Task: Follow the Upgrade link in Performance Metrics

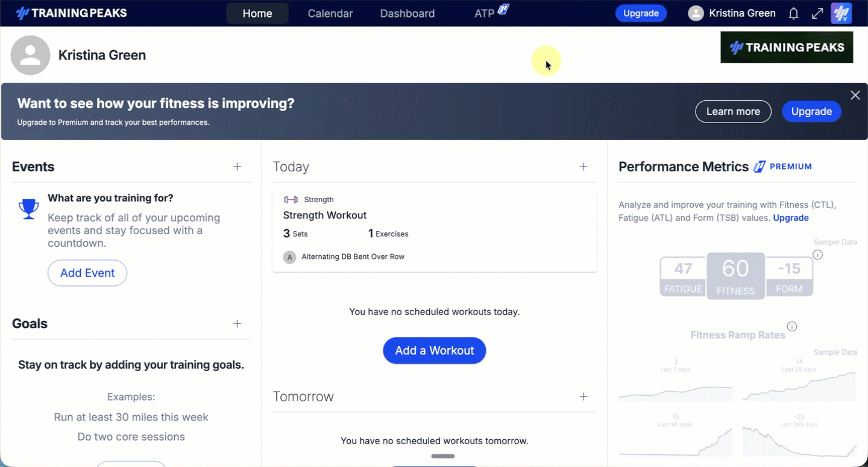Action: point(791,218)
